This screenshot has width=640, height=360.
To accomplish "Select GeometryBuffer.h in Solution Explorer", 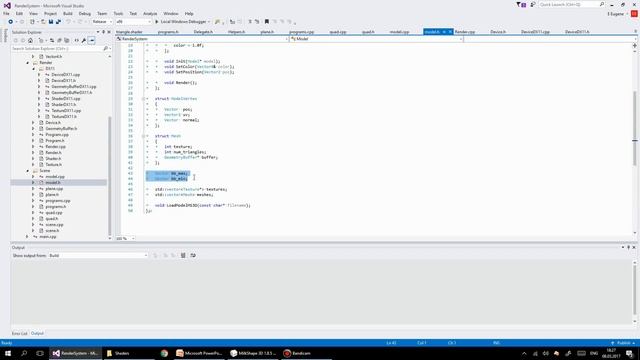I will [x=61, y=129].
